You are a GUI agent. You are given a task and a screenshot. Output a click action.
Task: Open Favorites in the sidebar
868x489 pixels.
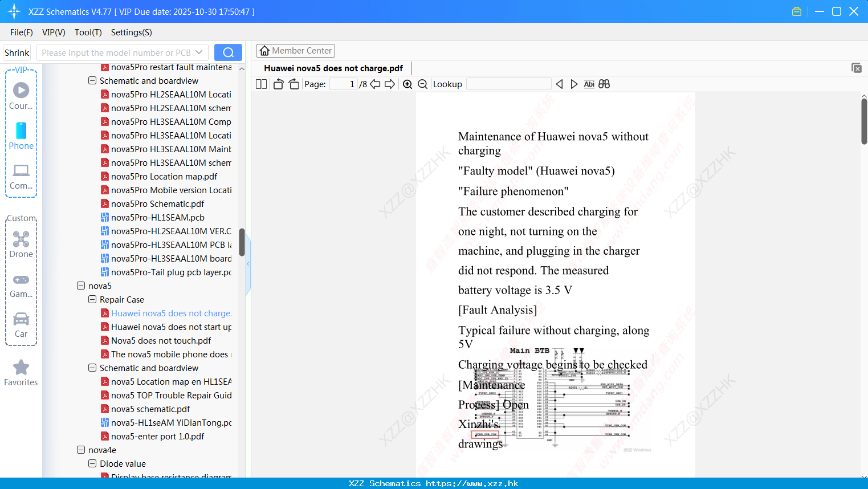(x=21, y=373)
